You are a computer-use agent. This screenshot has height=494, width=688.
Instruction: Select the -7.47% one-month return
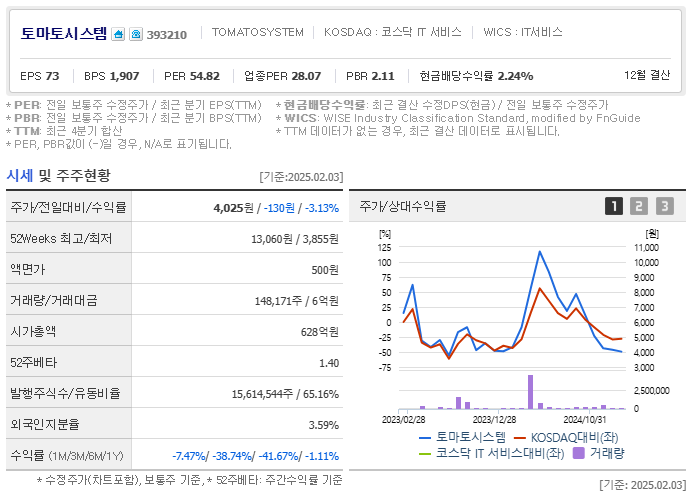pyautogui.click(x=188, y=456)
